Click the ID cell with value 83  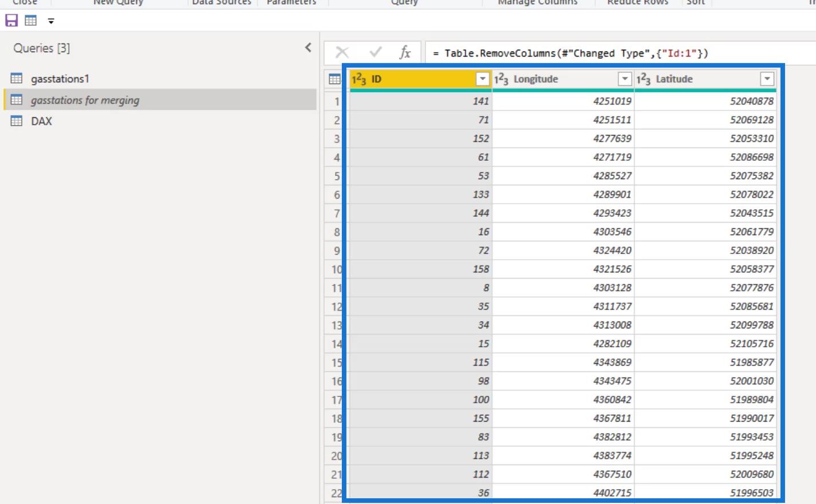[x=421, y=437]
